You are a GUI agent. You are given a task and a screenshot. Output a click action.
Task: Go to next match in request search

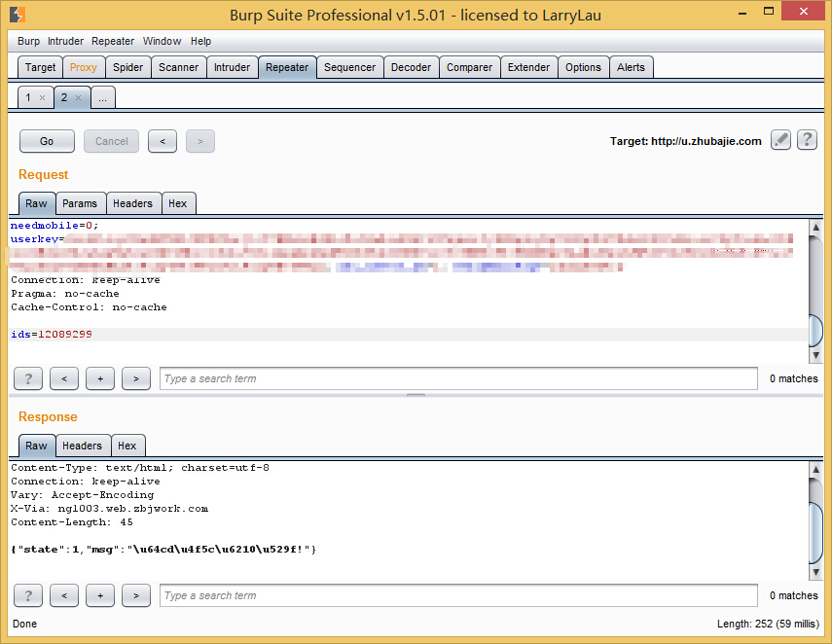136,378
